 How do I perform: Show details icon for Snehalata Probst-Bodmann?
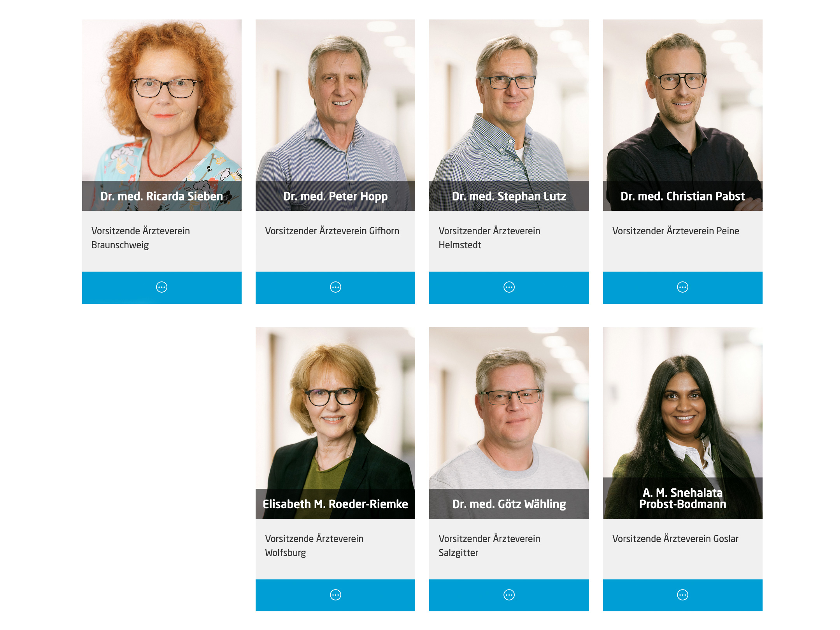[x=682, y=595]
